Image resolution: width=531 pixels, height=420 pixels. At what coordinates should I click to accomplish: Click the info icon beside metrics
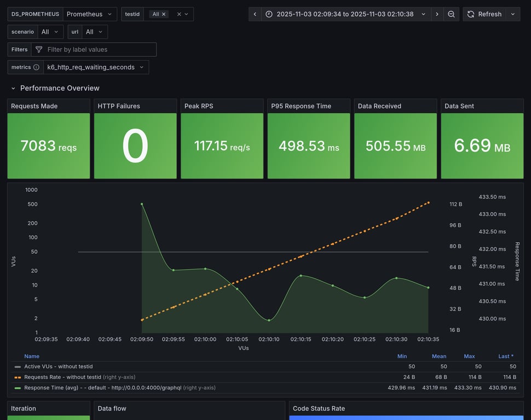(x=36, y=67)
